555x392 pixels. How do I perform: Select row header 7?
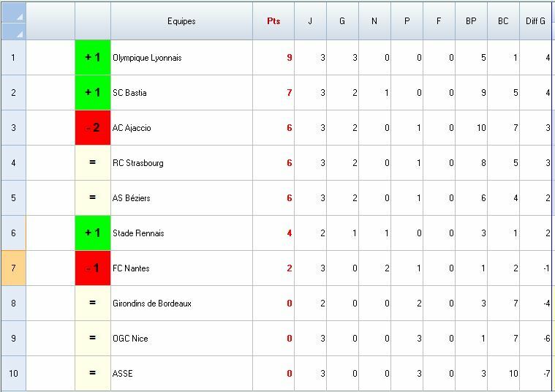(13, 268)
